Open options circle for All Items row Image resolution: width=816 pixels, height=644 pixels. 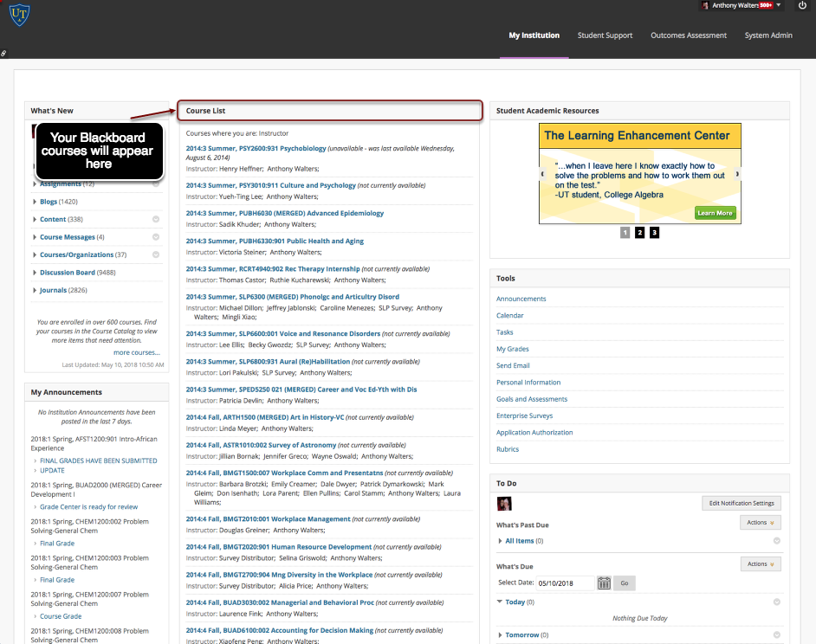coord(776,541)
